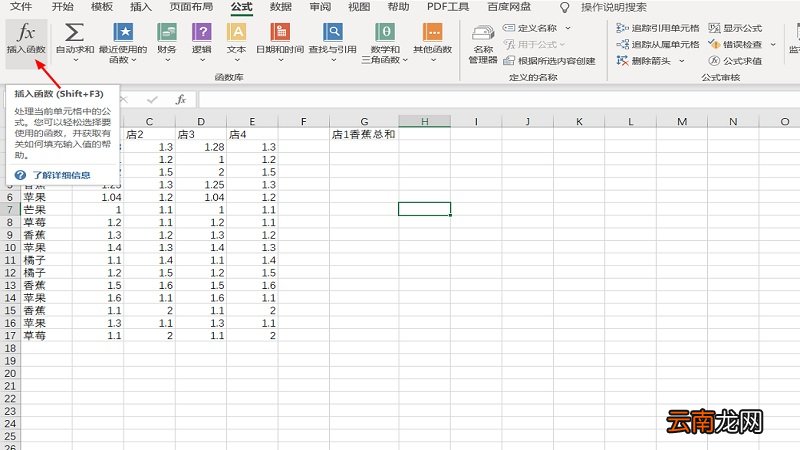Viewport: 800px width, 450px height.
Task: Open Recently Used functions star icon
Action: coord(123,32)
